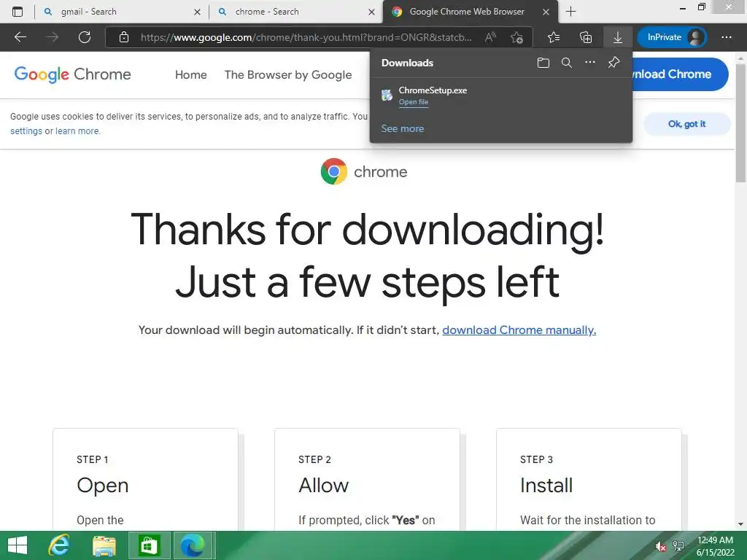
Task: Search downloads with the magnifier icon
Action: pos(566,63)
